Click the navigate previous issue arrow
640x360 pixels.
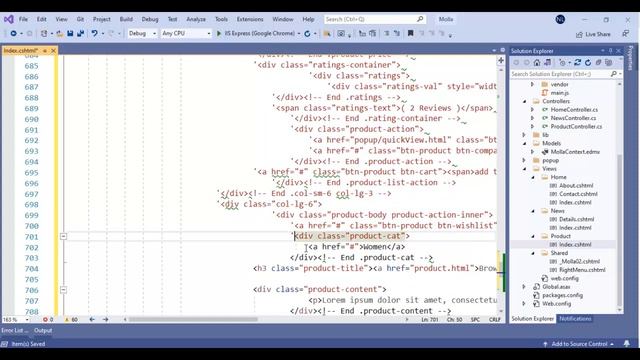92,320
